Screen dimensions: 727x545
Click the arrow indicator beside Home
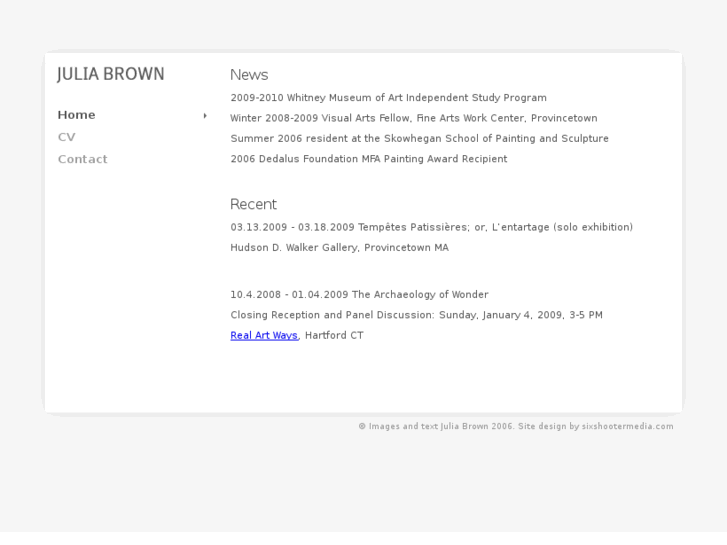tap(205, 115)
